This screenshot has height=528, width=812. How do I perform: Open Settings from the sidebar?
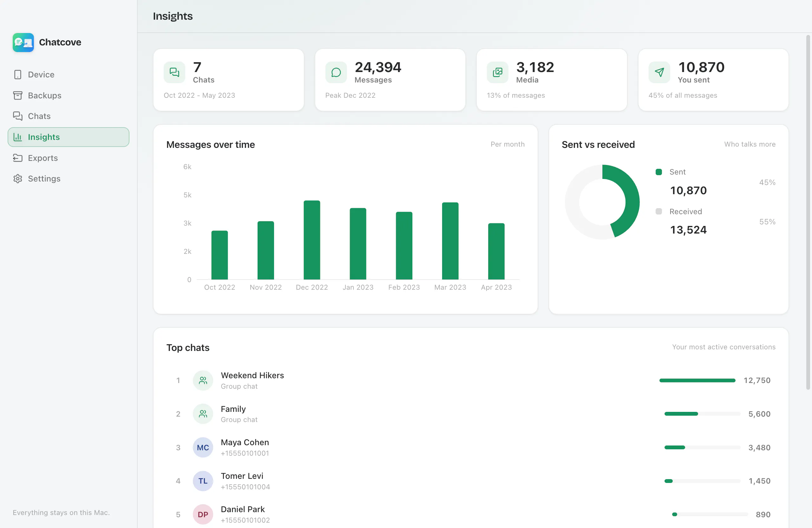(69, 179)
